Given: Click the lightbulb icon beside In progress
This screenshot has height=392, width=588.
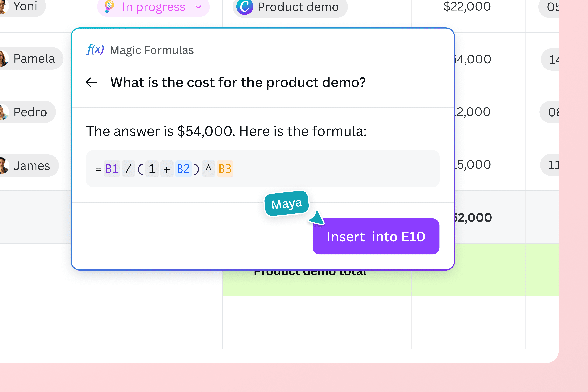Looking at the screenshot, I should [109, 7].
